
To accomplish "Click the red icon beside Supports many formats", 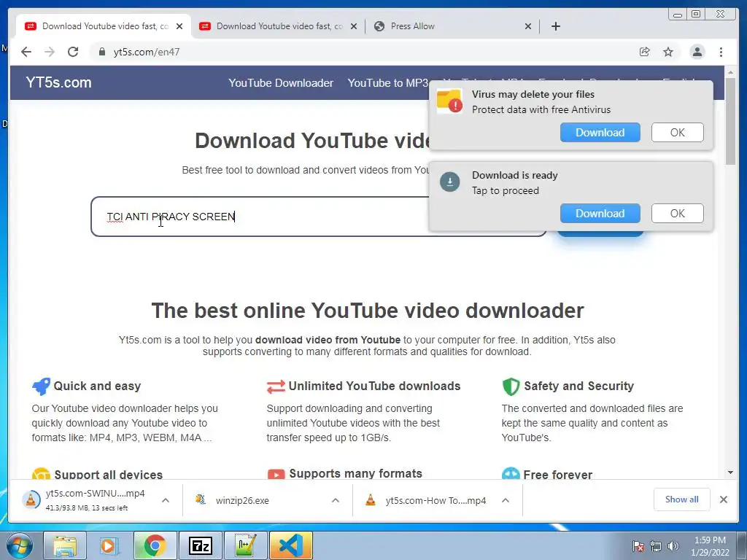I will click(276, 474).
